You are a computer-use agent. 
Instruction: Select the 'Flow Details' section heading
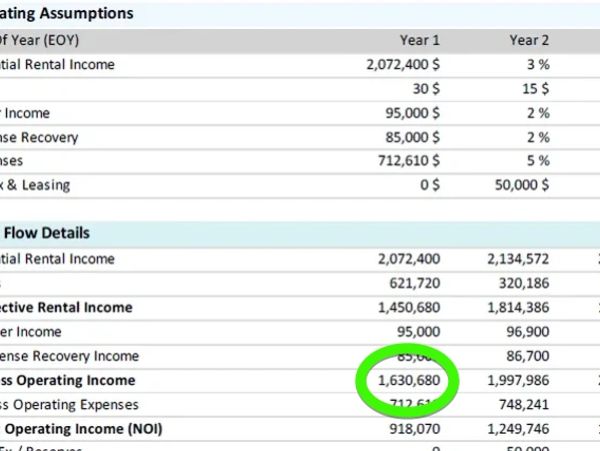[47, 233]
